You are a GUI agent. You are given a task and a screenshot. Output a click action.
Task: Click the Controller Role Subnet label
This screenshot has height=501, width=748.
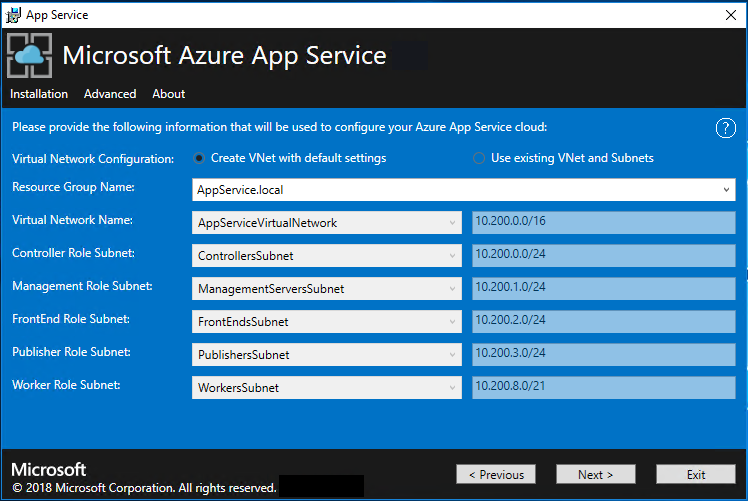click(73, 253)
